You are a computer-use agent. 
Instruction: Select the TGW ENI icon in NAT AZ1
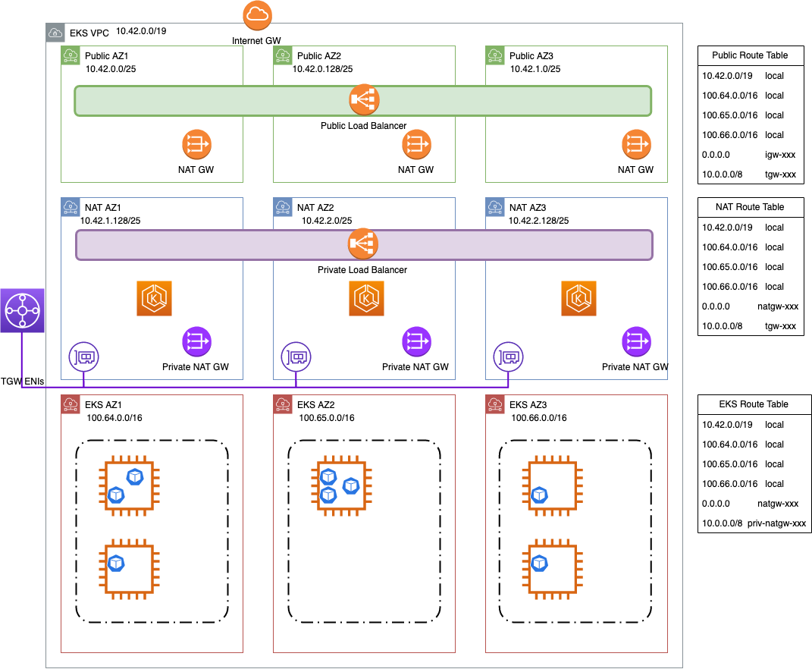point(85,358)
